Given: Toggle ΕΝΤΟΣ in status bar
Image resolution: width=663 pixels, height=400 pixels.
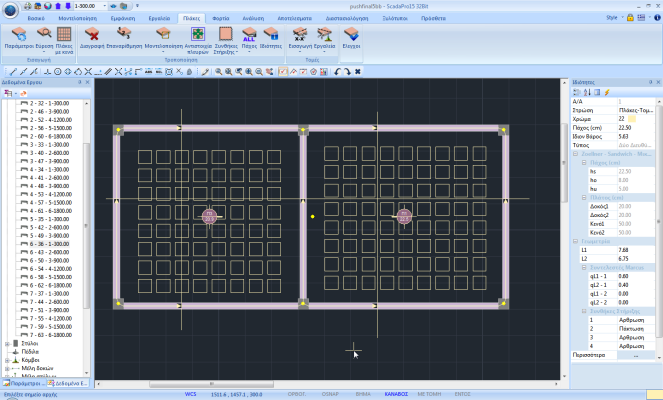Looking at the screenshot, I should click(x=462, y=394).
